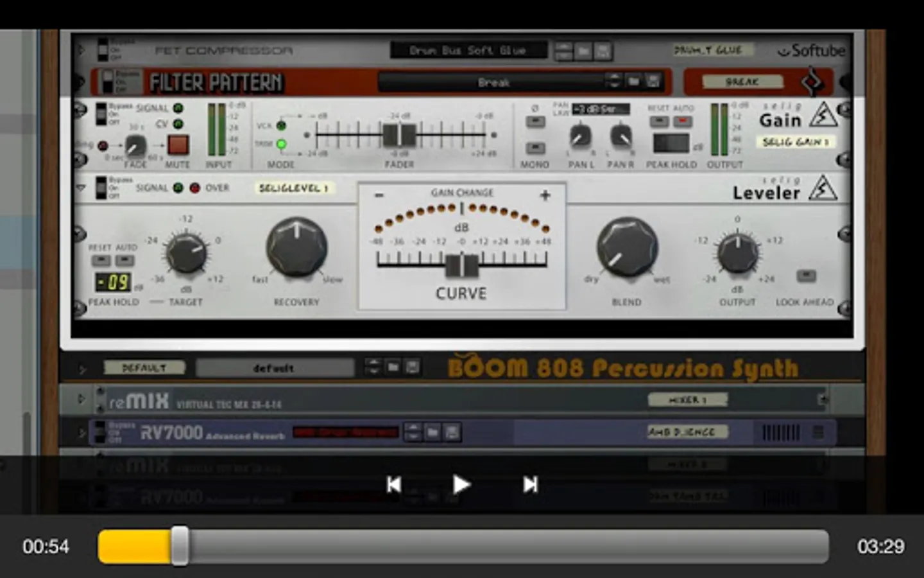The image size is (924, 578).
Task: Play the video
Action: pyautogui.click(x=461, y=484)
